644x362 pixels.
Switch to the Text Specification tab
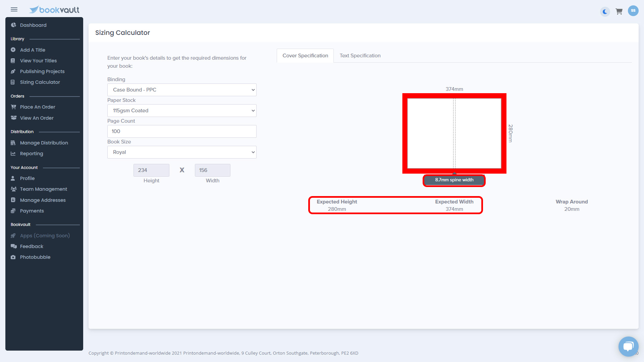point(360,56)
